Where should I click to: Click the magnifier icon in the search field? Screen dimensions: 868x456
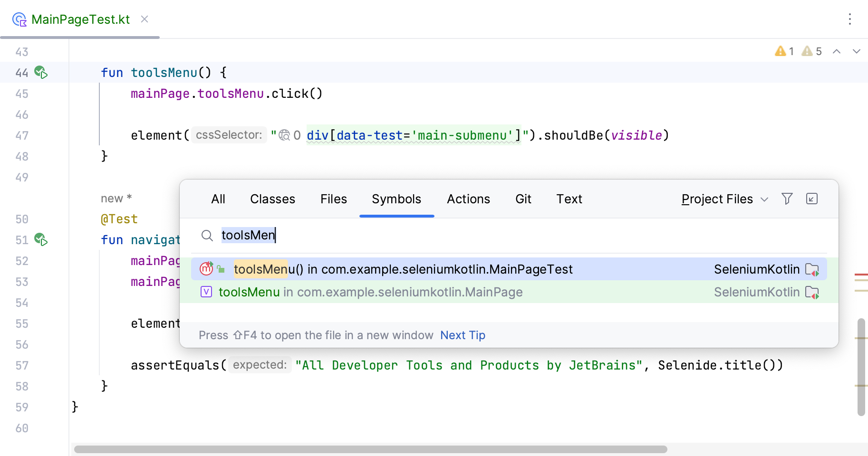click(x=207, y=235)
